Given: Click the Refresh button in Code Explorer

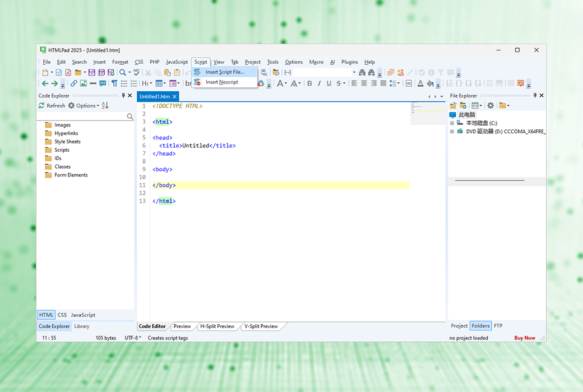Looking at the screenshot, I should click(x=52, y=105).
